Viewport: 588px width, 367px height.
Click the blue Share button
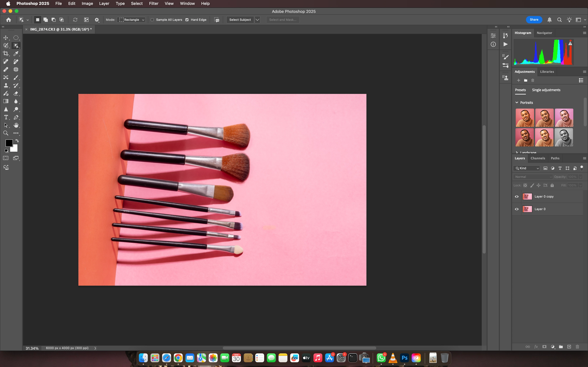click(x=534, y=20)
